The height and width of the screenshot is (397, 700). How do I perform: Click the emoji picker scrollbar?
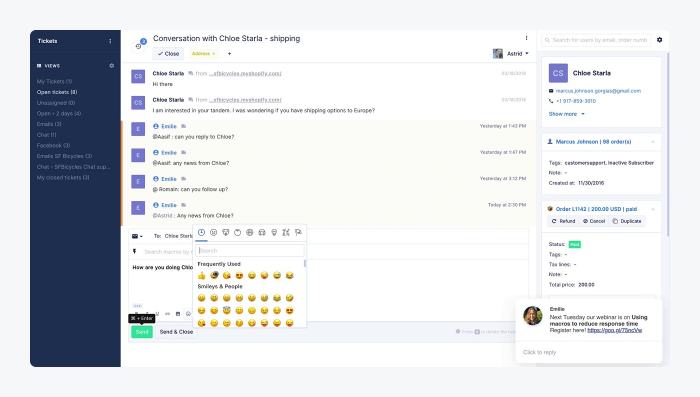point(305,263)
